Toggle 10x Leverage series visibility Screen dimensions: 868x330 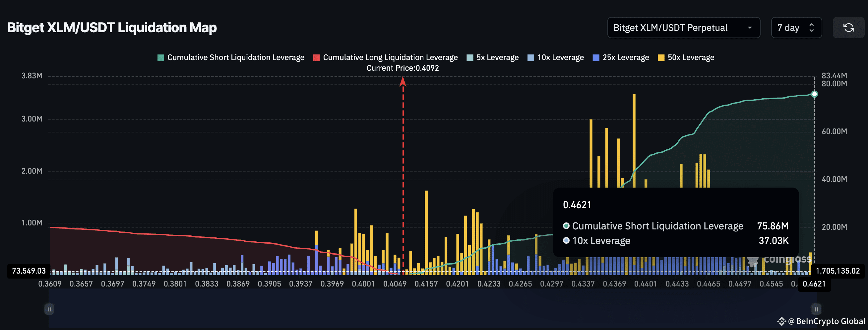click(556, 58)
